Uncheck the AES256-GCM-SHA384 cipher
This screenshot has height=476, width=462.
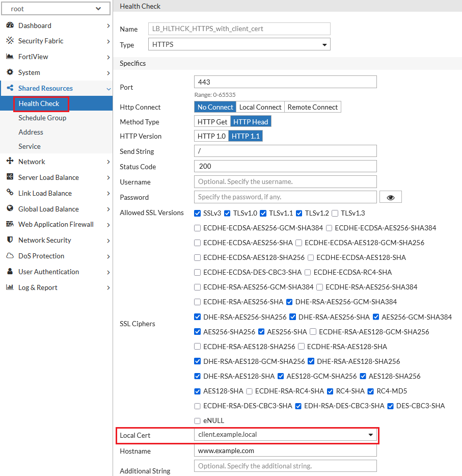[x=376, y=317]
